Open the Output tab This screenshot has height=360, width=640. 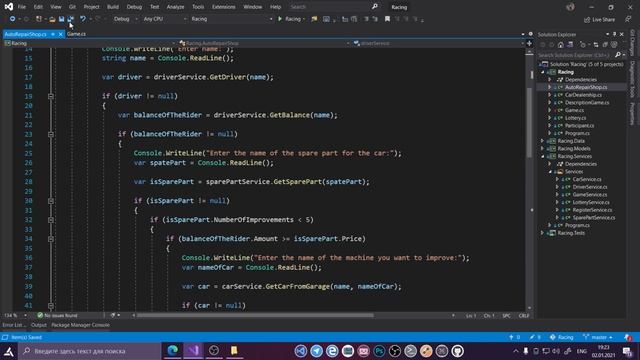click(39, 325)
